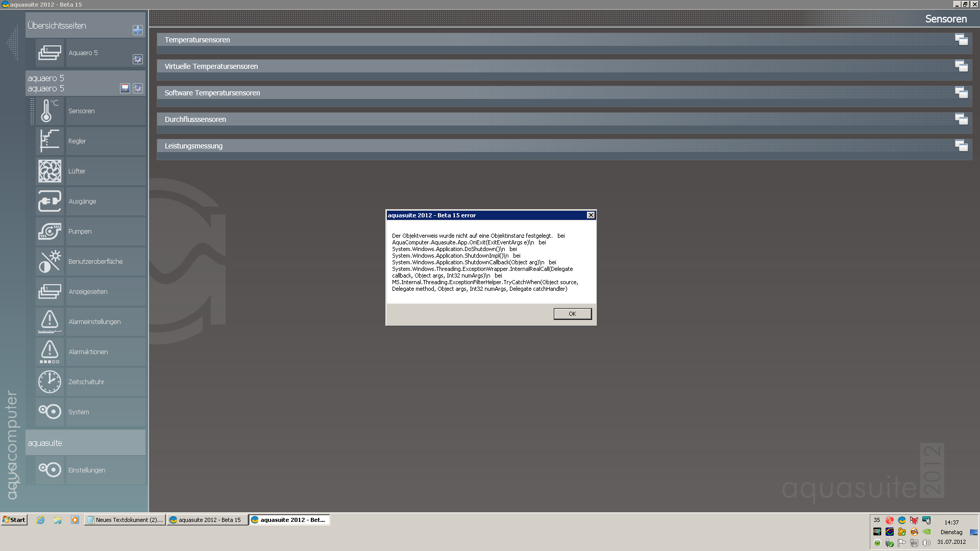Click the thermometer Sensoren icon
The image size is (980, 551).
tap(49, 111)
